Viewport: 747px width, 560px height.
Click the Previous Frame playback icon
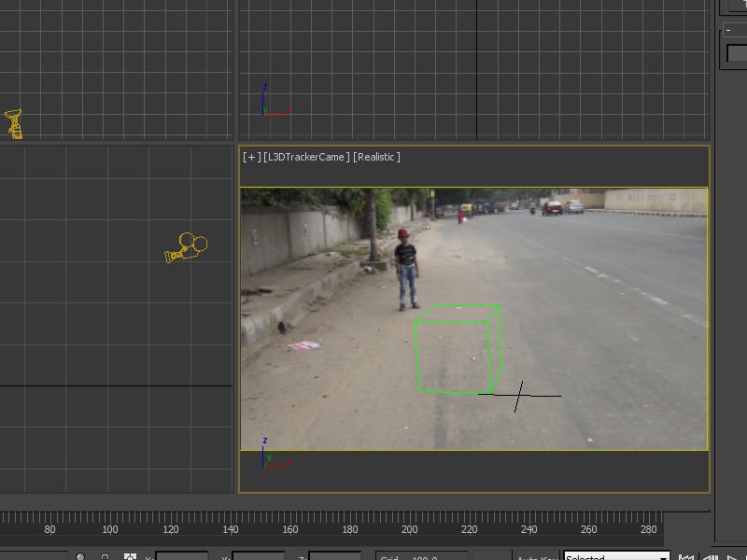tap(711, 556)
